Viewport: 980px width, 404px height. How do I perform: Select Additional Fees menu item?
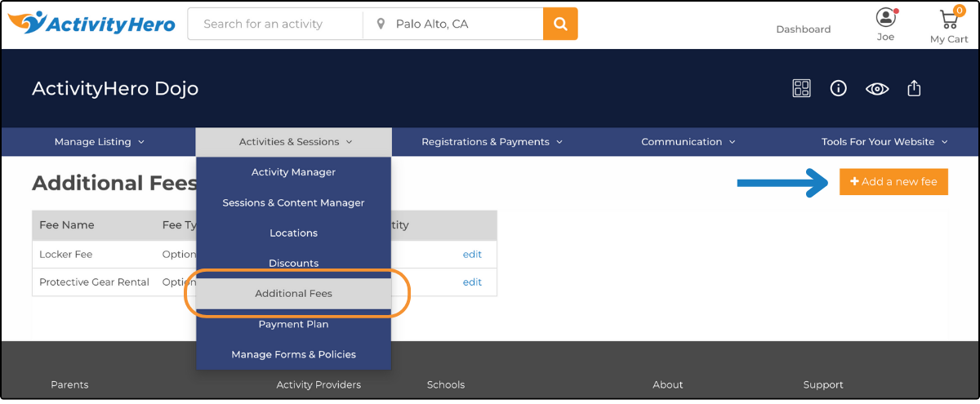coord(294,293)
